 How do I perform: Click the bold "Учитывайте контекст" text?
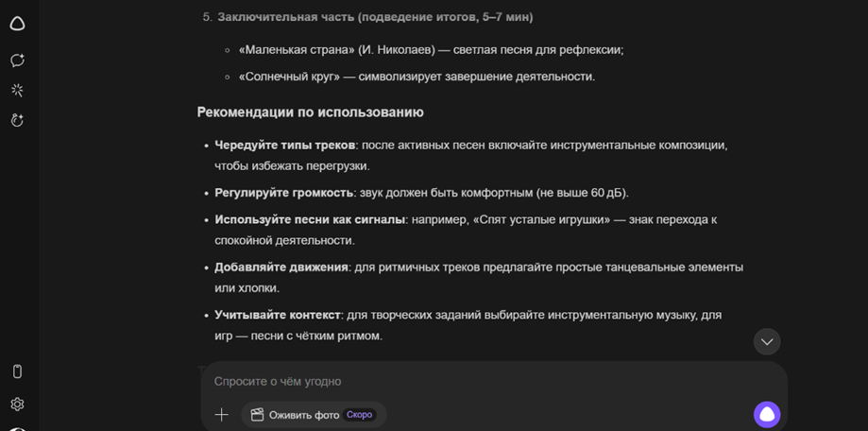pos(277,314)
